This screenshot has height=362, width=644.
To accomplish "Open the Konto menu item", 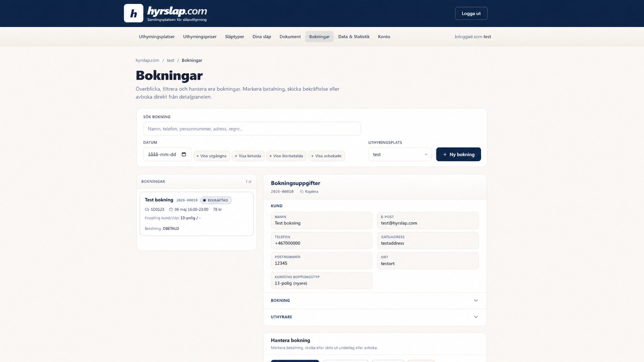I will pyautogui.click(x=384, y=37).
